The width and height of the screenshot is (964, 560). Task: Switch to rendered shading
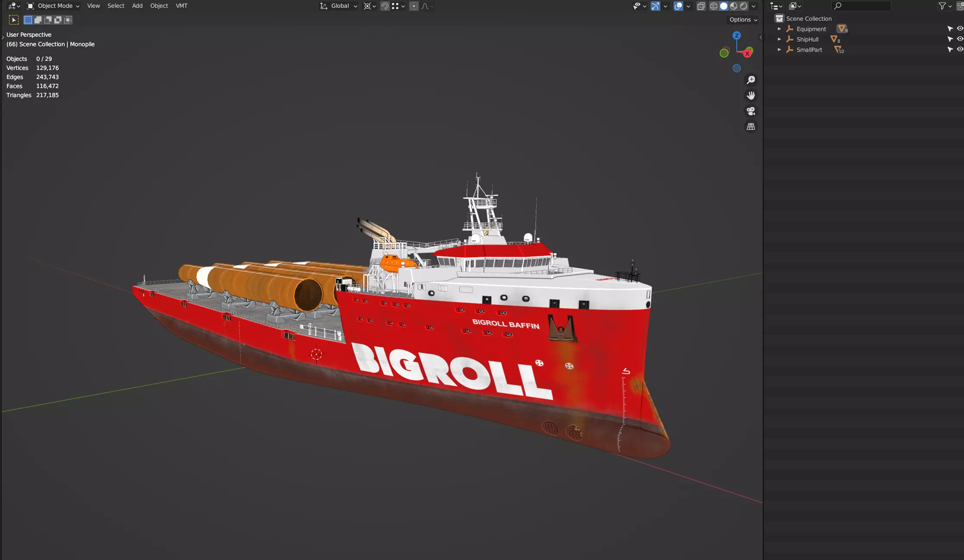click(744, 6)
